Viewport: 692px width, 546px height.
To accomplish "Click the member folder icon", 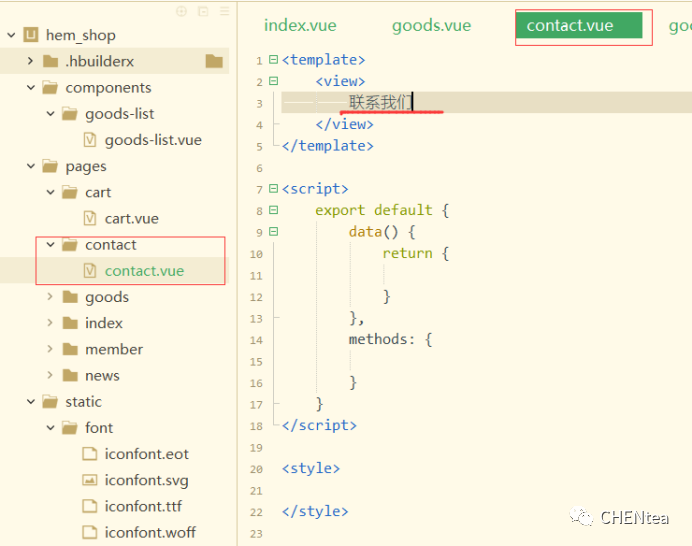I will (70, 349).
